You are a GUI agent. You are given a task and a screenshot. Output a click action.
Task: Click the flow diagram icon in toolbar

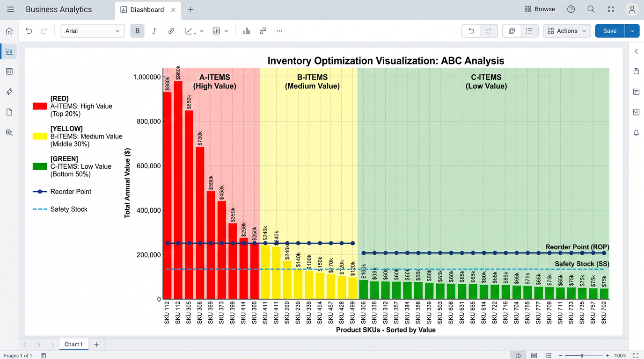(263, 31)
